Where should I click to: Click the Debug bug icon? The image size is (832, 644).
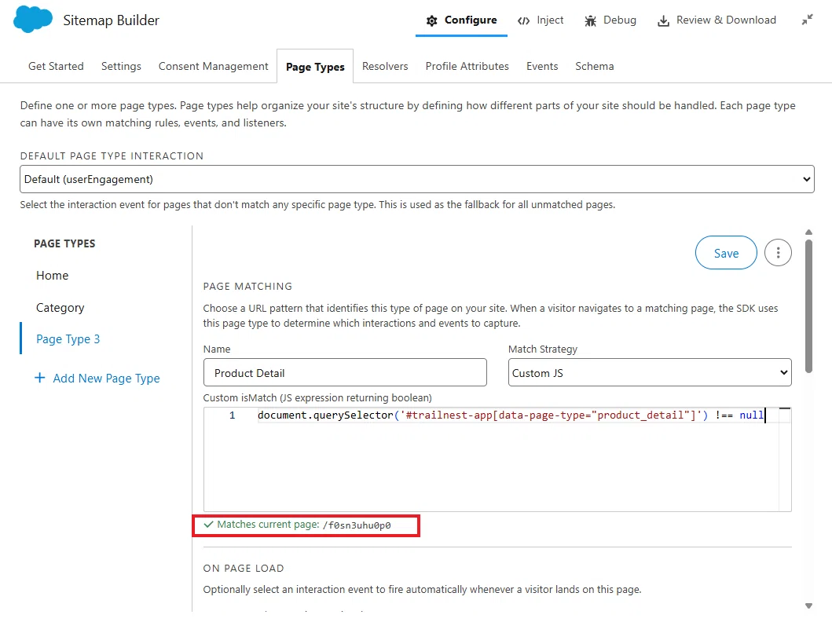591,20
